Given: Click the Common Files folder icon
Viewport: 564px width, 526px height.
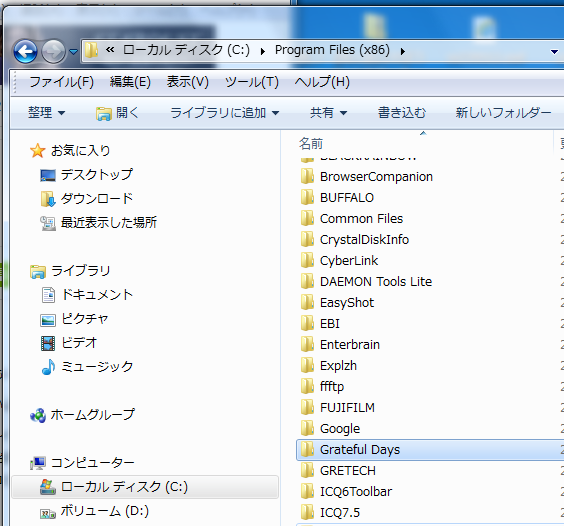Looking at the screenshot, I should click(307, 218).
